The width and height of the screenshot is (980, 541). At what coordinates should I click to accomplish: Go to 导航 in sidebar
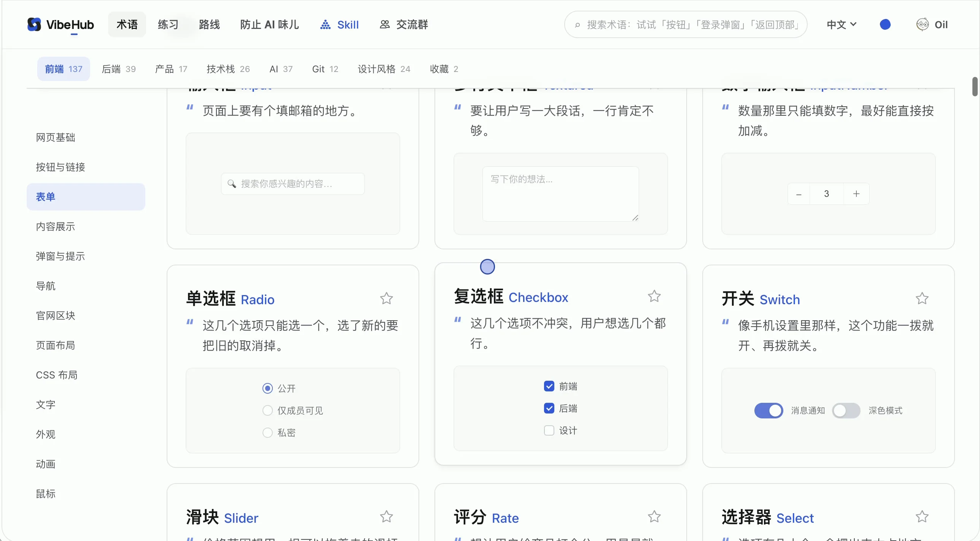(x=86, y=286)
